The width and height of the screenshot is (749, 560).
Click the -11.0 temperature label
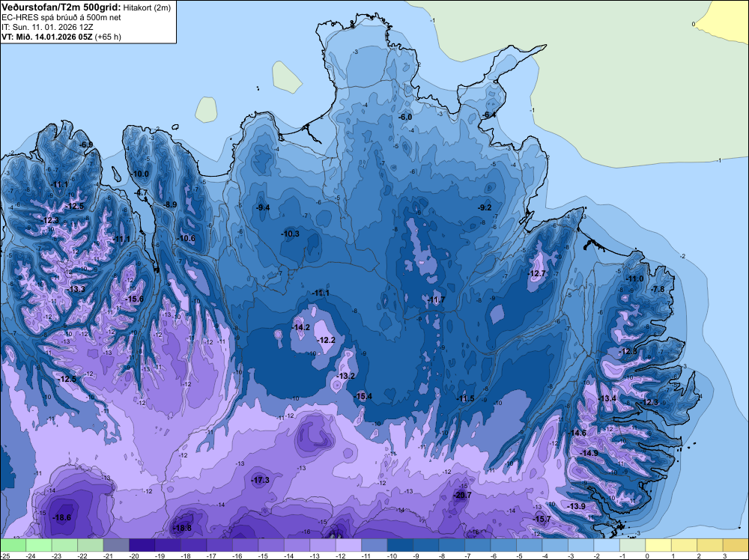pyautogui.click(x=635, y=279)
